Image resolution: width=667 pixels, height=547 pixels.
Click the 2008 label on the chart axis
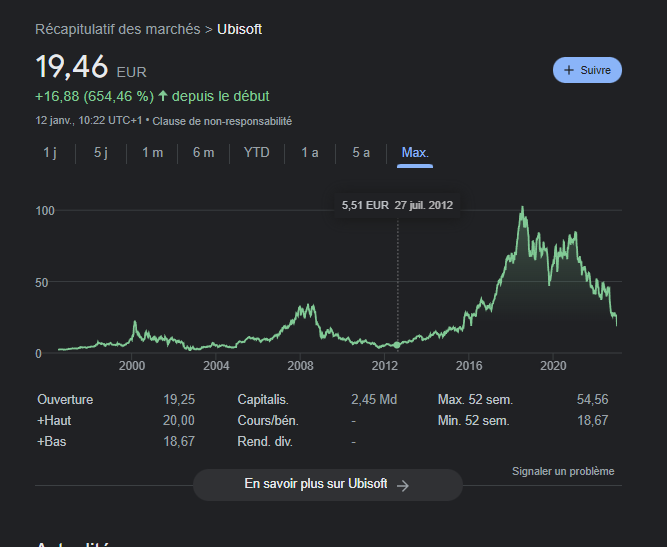300,366
